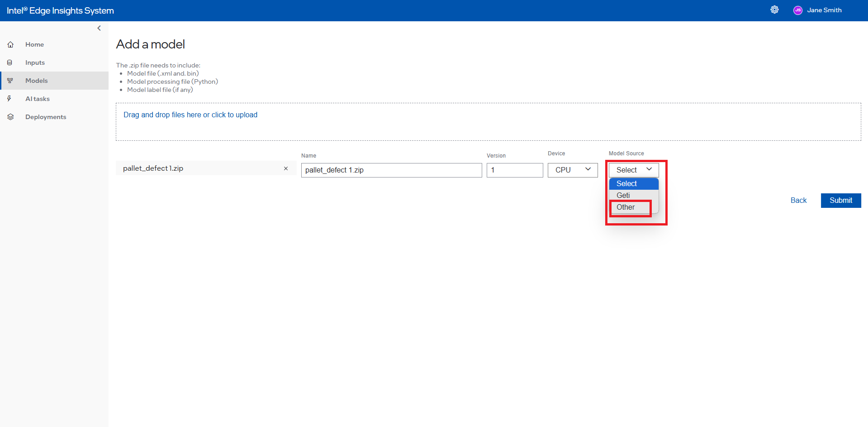
Task: Click the Deployments layers icon
Action: click(x=10, y=117)
